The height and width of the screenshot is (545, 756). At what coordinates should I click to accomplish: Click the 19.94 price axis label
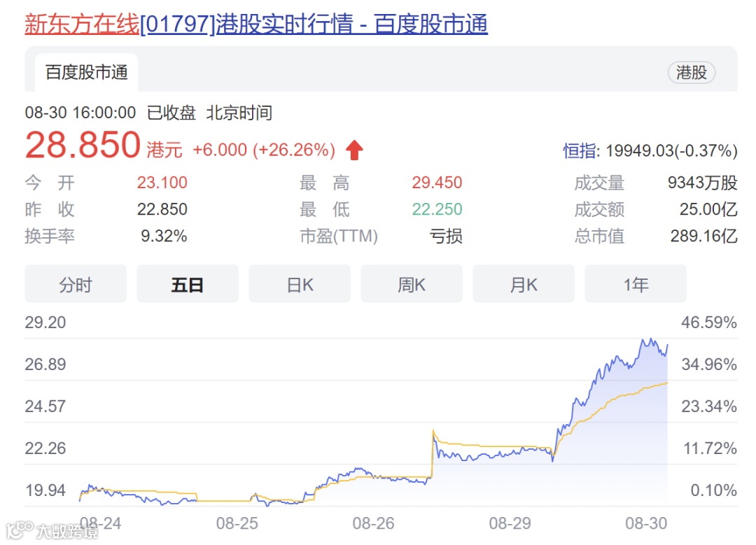click(x=45, y=490)
